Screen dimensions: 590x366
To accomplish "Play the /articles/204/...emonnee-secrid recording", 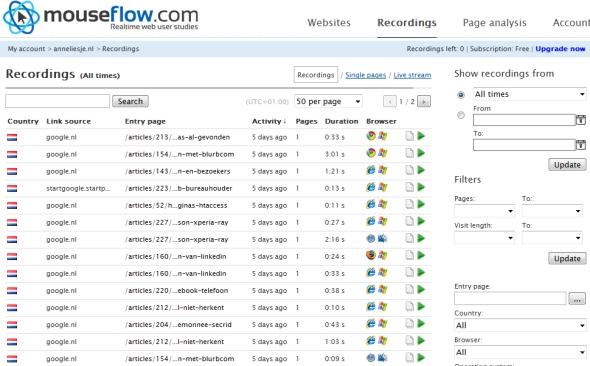I will [421, 323].
